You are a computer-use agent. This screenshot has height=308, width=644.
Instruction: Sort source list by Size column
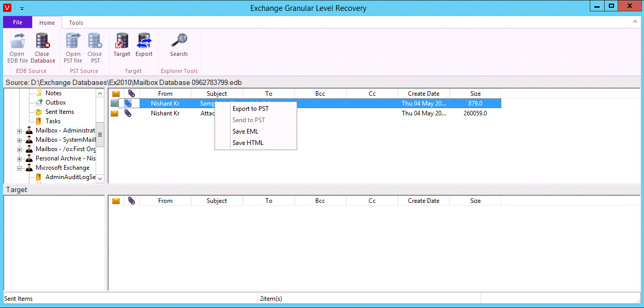(x=476, y=94)
